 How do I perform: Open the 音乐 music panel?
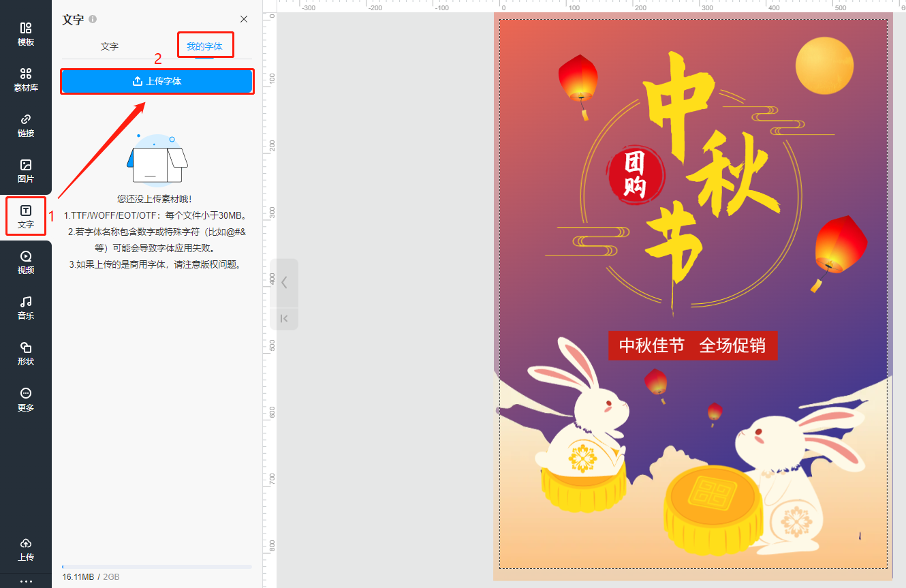(x=26, y=307)
